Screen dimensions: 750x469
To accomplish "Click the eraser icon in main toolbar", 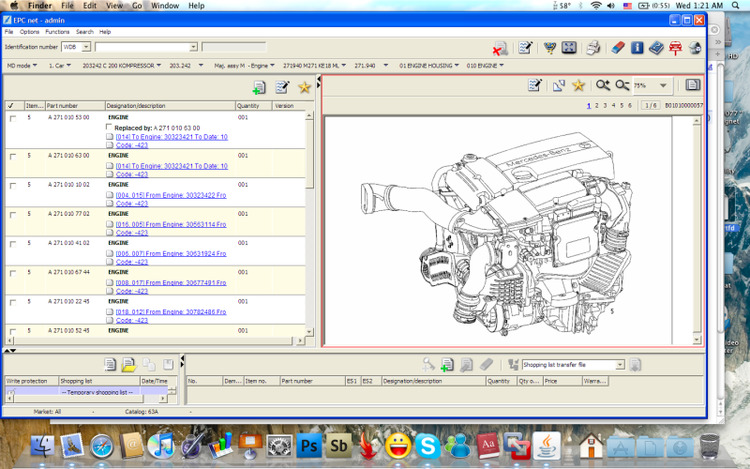I will pos(618,47).
